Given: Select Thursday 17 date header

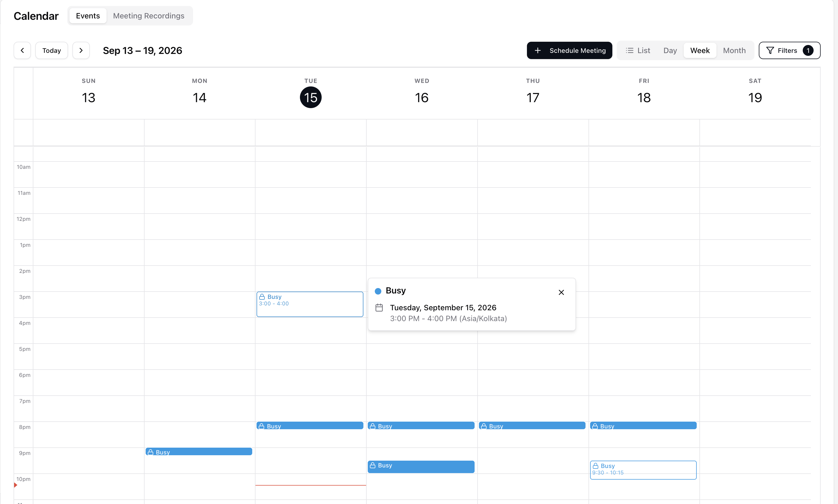Looking at the screenshot, I should (x=533, y=98).
